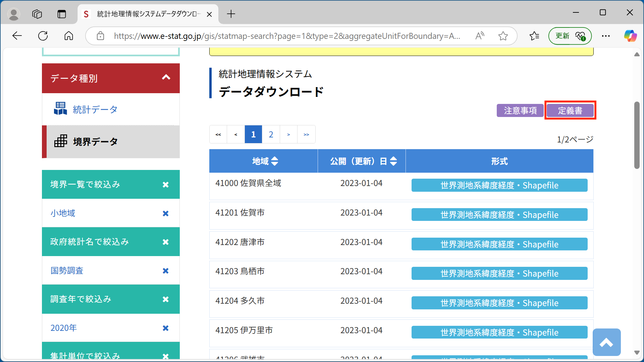Download Shapefile for 41204 多久市

point(499,303)
